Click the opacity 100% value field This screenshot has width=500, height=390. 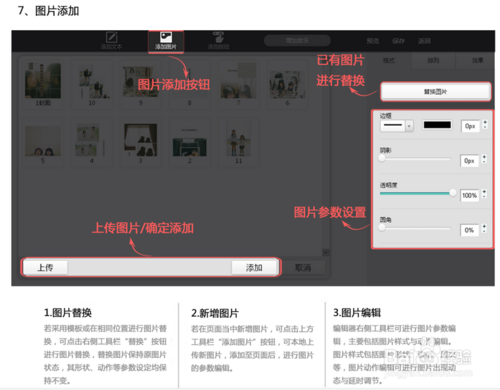[x=470, y=195]
